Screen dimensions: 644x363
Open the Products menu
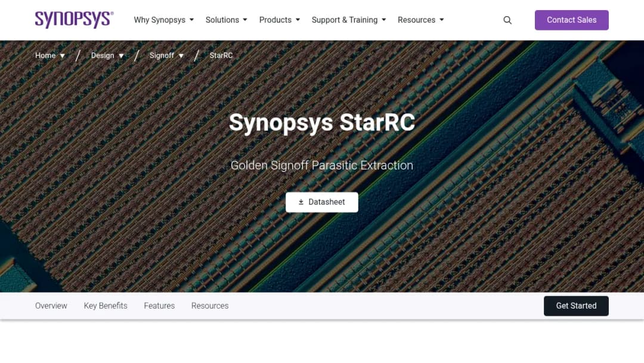(275, 20)
